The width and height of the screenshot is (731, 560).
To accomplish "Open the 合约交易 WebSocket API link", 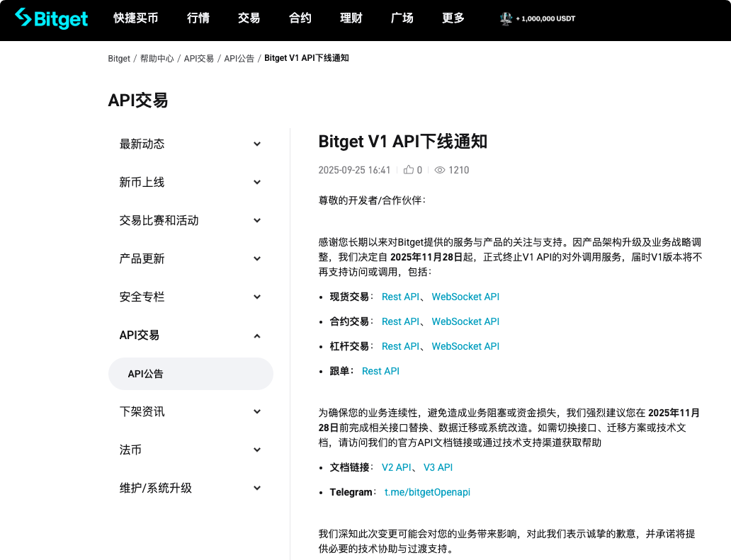I will coord(465,321).
